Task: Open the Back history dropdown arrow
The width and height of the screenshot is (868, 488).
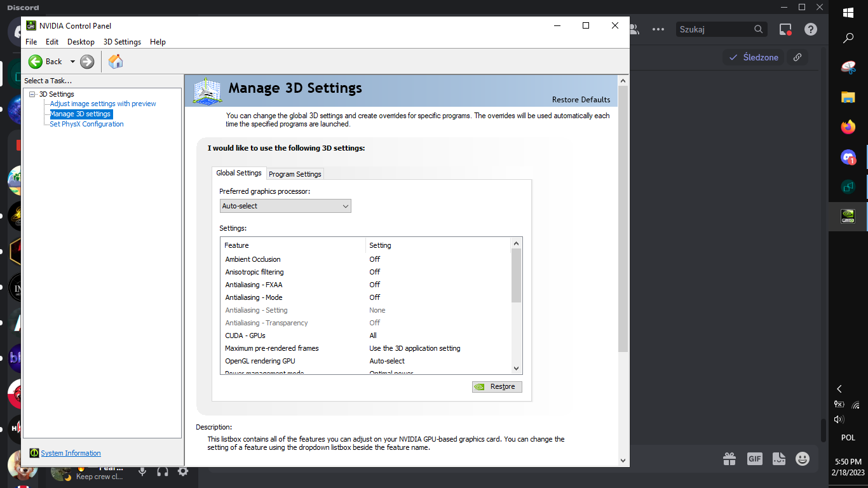Action: [72, 62]
